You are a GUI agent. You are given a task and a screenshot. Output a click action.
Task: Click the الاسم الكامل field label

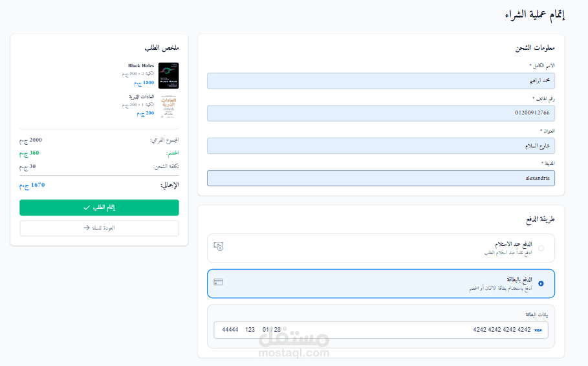click(x=542, y=66)
